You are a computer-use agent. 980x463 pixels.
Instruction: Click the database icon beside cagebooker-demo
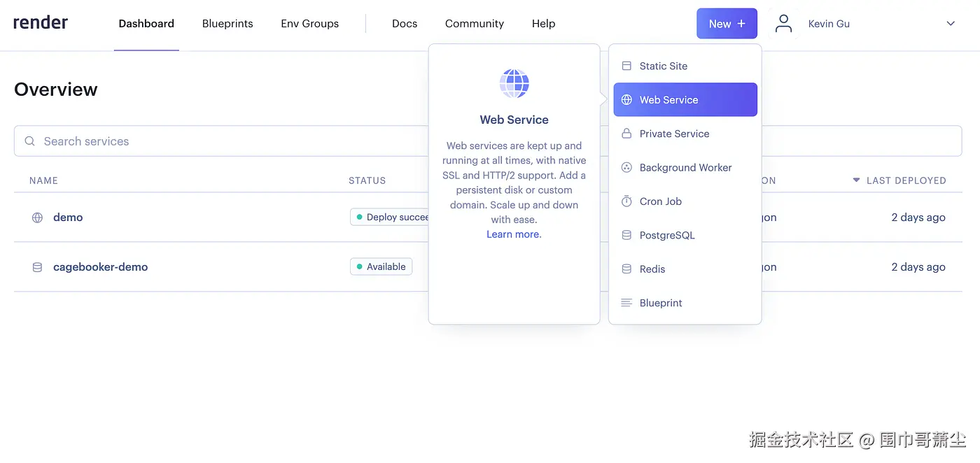click(x=37, y=267)
